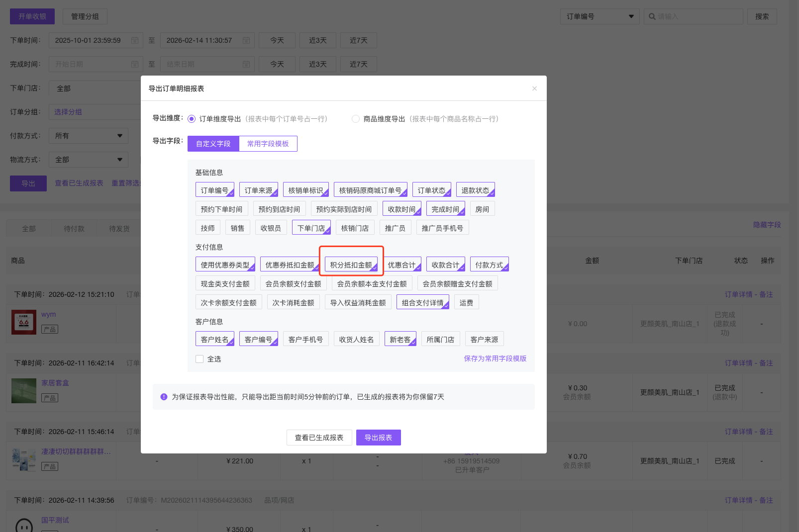Click the 导出报表 button
The image size is (799, 532).
378,438
